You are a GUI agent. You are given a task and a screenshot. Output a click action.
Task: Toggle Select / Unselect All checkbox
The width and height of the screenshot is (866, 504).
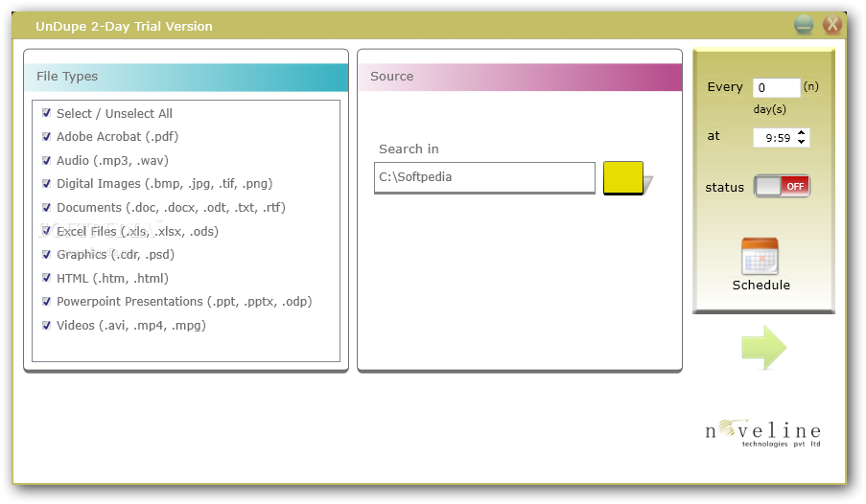[46, 113]
